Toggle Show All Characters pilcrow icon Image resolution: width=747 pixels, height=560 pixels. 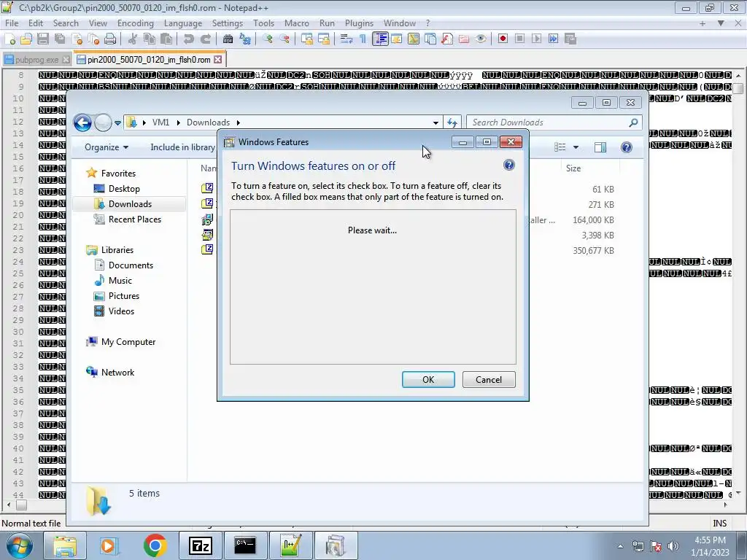click(363, 39)
